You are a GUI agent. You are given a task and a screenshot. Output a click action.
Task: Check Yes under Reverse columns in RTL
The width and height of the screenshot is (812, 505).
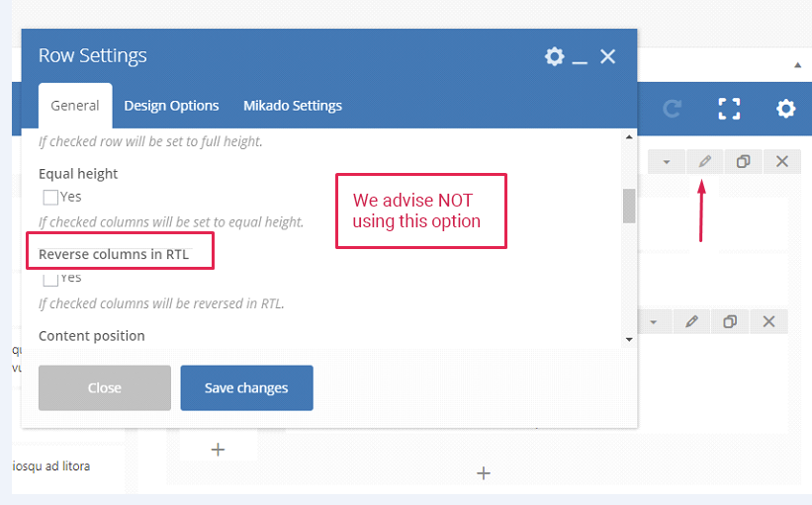pos(51,279)
